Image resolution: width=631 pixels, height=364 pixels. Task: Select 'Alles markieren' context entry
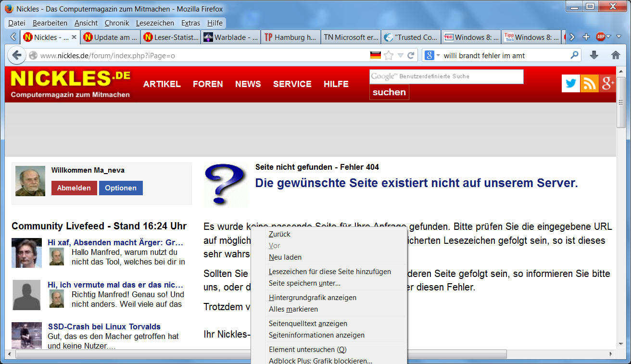[x=329, y=309]
